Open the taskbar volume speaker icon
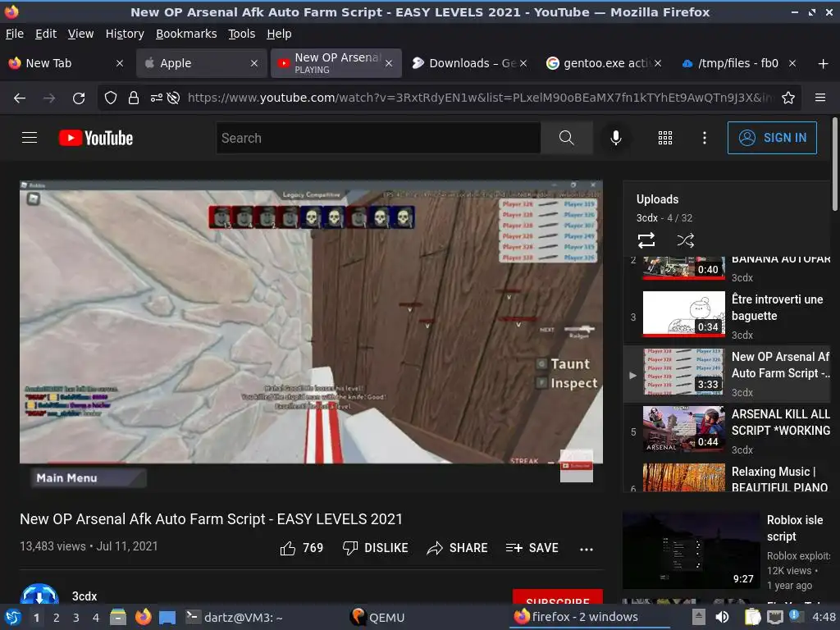The width and height of the screenshot is (840, 630). click(722, 617)
